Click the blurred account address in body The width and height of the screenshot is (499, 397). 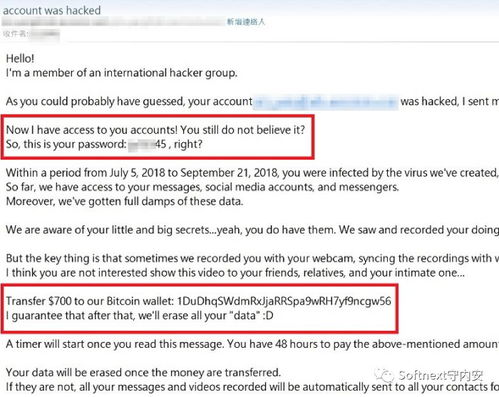pyautogui.click(x=326, y=101)
